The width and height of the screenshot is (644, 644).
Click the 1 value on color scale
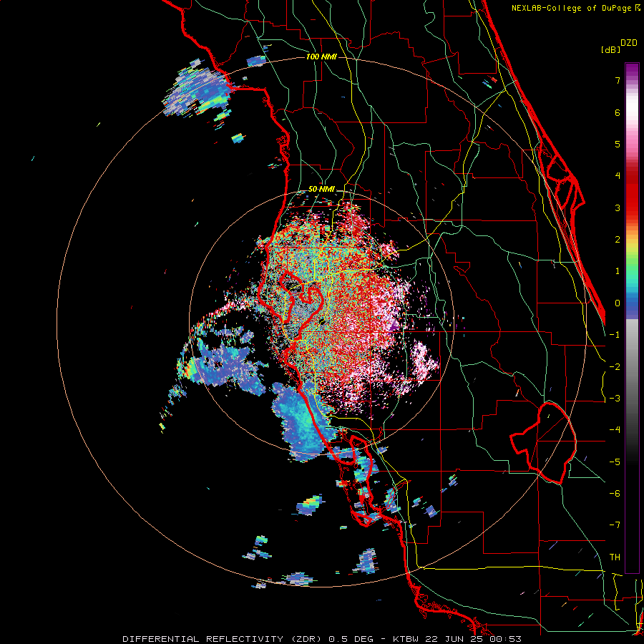pos(618,271)
